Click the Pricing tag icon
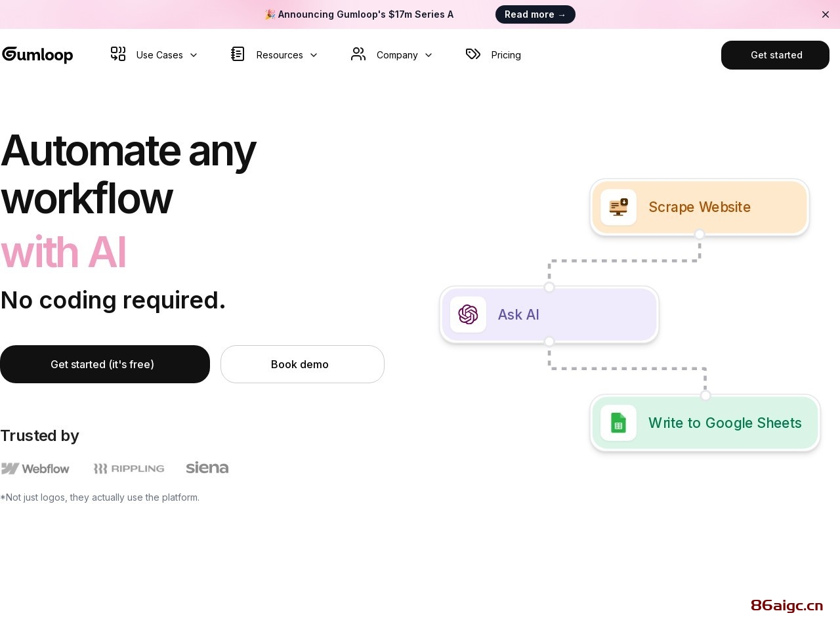Screen dimensions: 840x630 (x=473, y=54)
